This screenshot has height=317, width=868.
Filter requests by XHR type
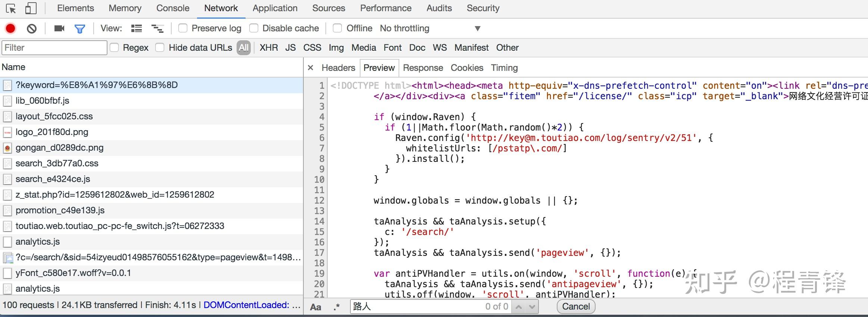[268, 48]
